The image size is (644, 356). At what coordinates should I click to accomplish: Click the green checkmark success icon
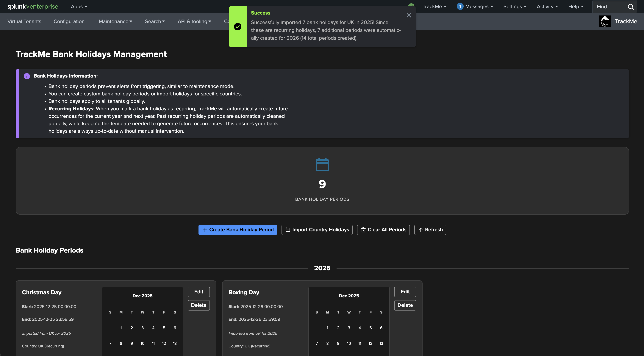(237, 26)
